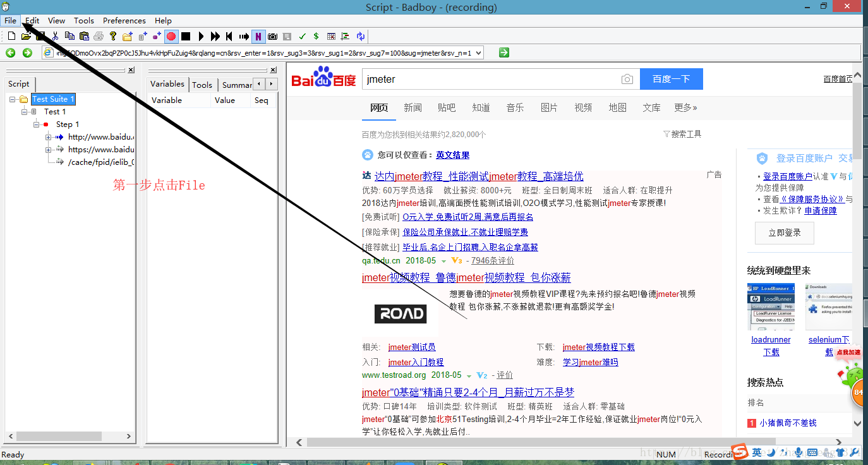Image resolution: width=868 pixels, height=465 pixels.
Task: Open the address bar URL dropdown
Action: coord(478,53)
